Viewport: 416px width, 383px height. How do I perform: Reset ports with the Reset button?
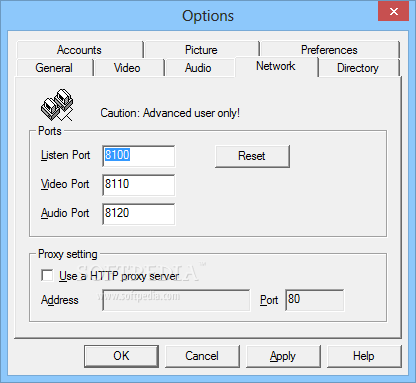point(252,156)
